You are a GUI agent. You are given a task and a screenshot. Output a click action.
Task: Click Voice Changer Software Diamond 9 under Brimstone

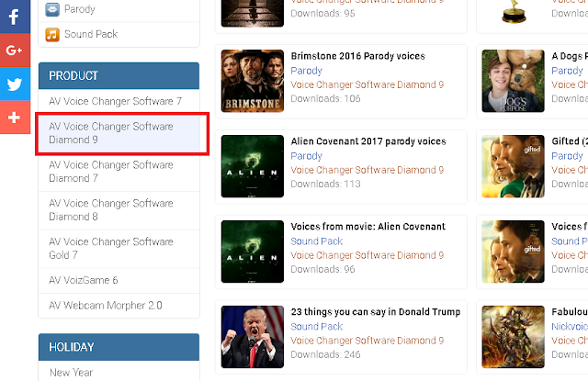pyautogui.click(x=367, y=84)
